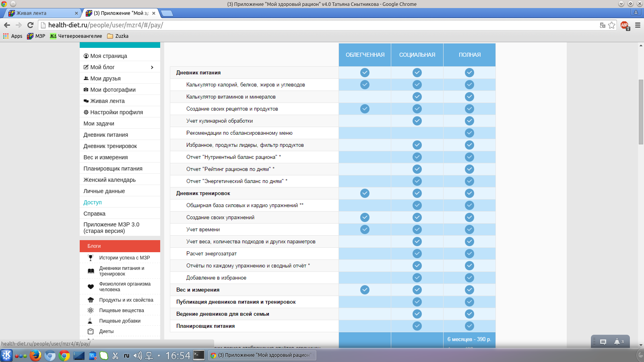Expand the Мой блог submenu arrow
Screen dimensions: 644x362
click(152, 67)
